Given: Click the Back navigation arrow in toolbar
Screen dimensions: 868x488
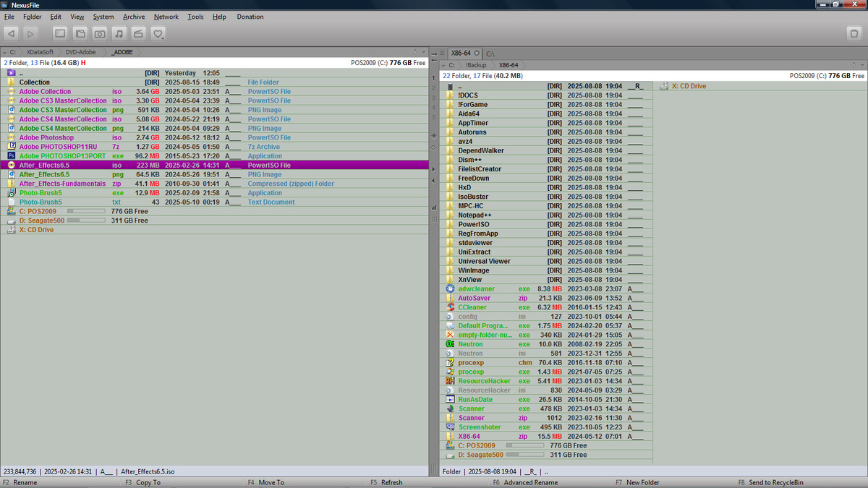Looking at the screenshot, I should [x=11, y=33].
